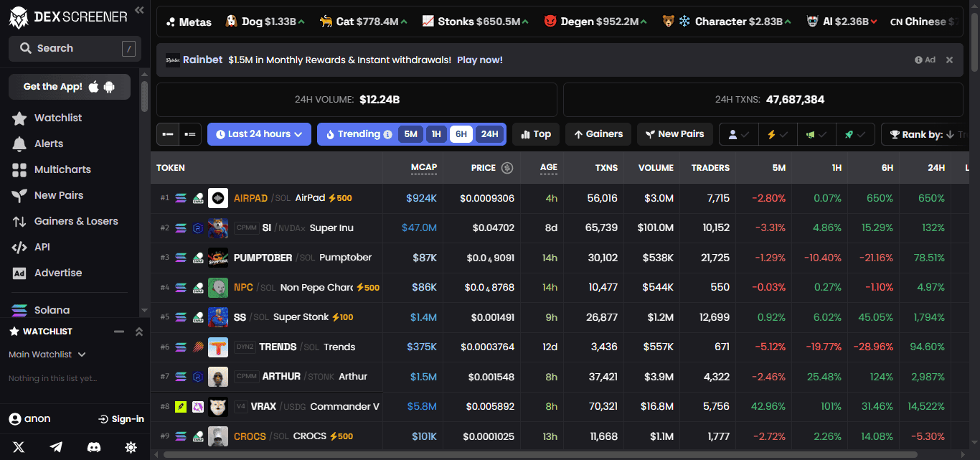Screen dimensions: 980x460
Task: Collapse the sidebar with double-chevron icon
Action: point(139,10)
